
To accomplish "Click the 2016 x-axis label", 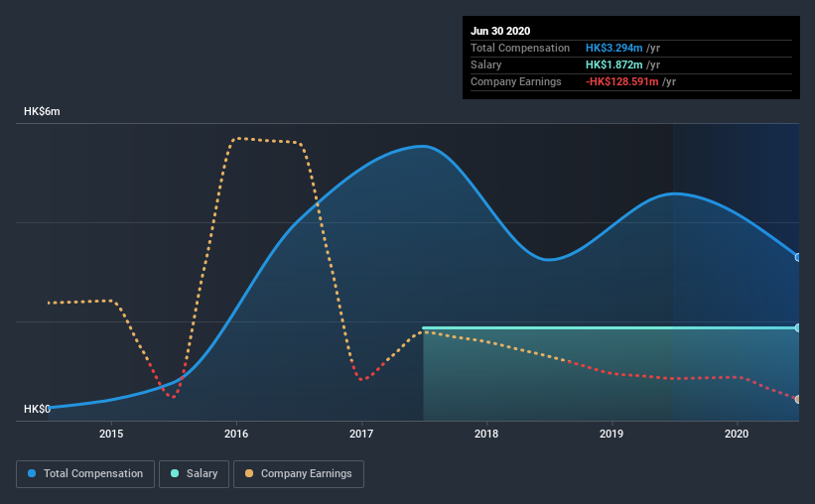I will pyautogui.click(x=236, y=434).
